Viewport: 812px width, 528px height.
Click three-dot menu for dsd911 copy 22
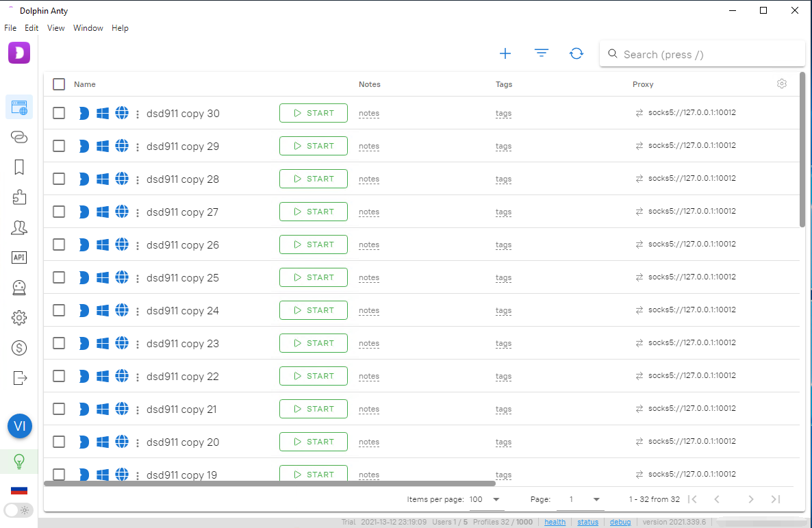coord(137,377)
